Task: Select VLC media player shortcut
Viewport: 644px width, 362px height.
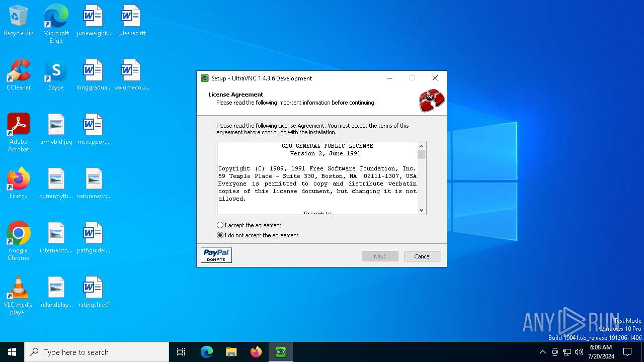Action: click(x=19, y=296)
